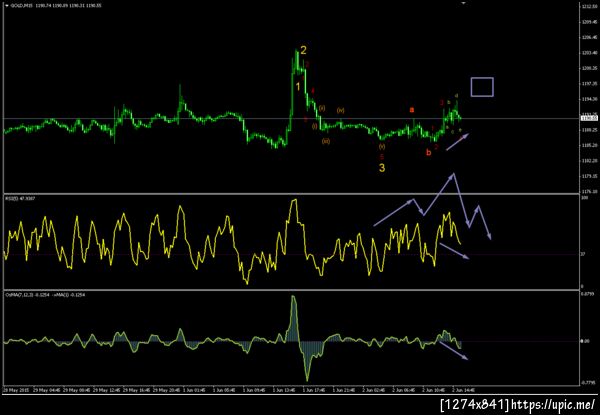Select the yellow wave label 2 at the price peak

click(x=303, y=50)
